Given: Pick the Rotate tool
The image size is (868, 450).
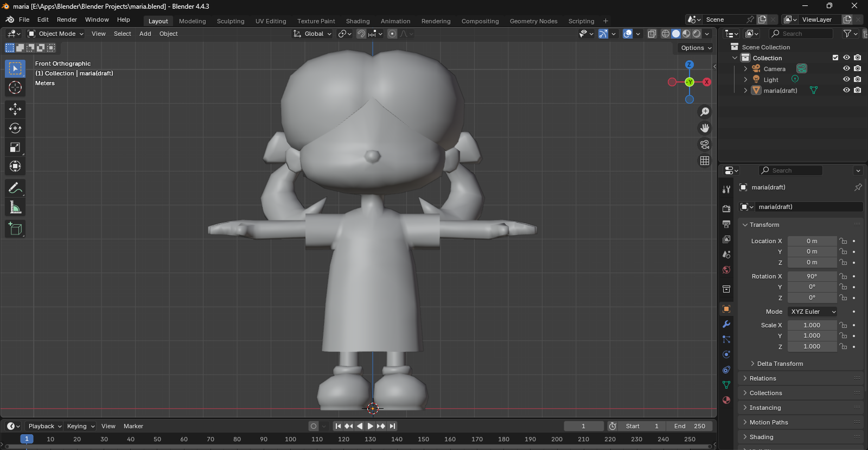Looking at the screenshot, I should click(15, 128).
